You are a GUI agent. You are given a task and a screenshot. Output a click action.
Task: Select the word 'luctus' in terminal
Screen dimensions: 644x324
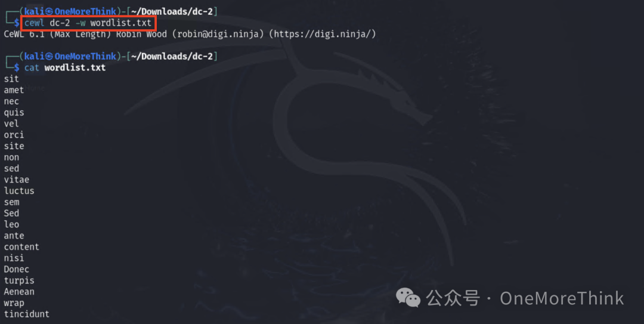[19, 191]
